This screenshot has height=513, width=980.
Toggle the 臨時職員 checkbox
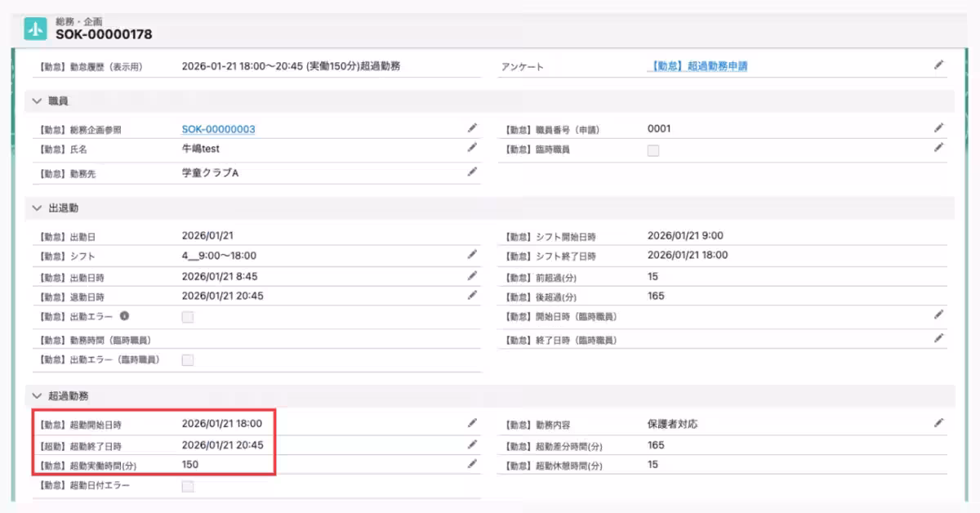[x=653, y=150]
